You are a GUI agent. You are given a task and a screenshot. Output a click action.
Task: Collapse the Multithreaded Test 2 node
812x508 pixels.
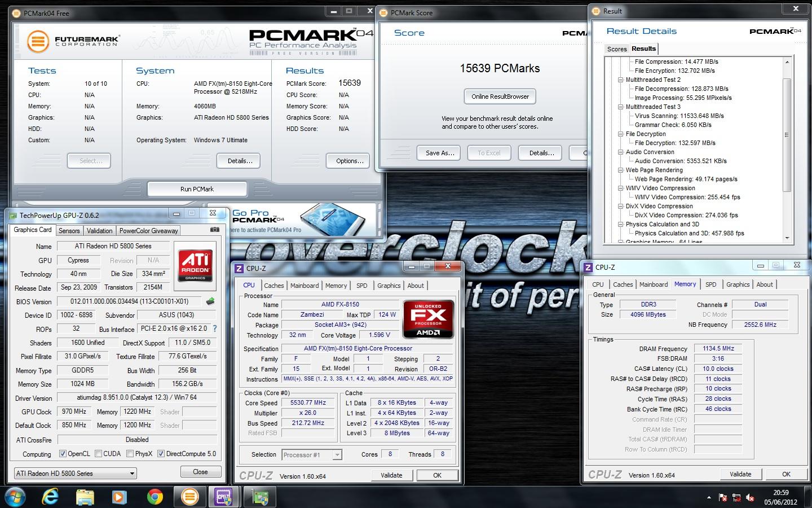coord(621,80)
